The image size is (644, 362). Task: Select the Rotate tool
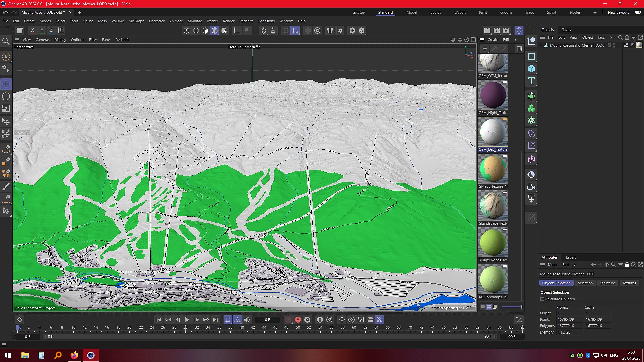pos(6,96)
